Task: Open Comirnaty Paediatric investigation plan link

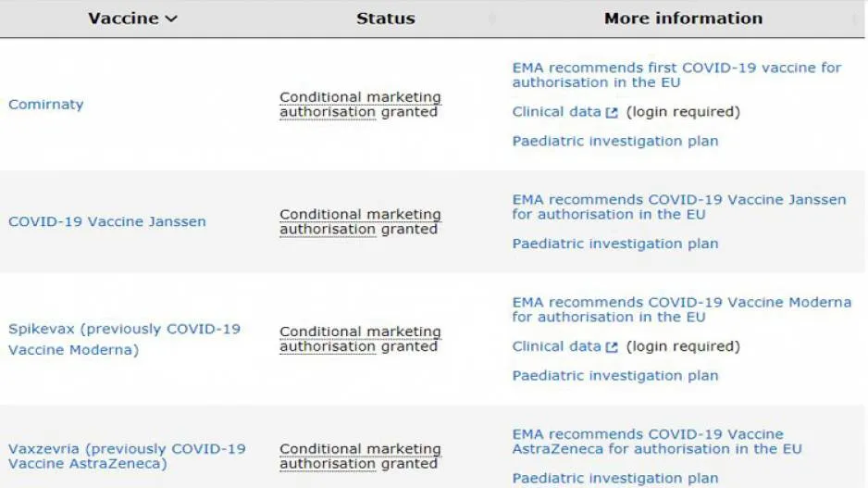Action: pyautogui.click(x=615, y=142)
